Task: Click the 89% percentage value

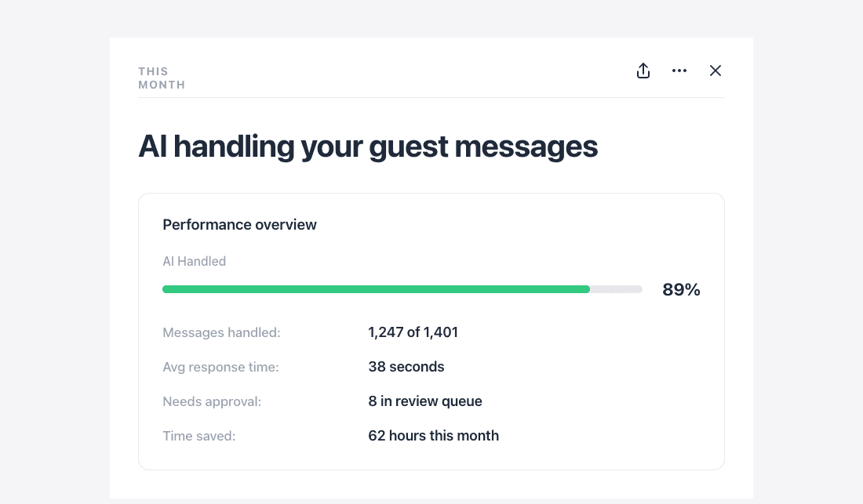Action: click(x=681, y=290)
